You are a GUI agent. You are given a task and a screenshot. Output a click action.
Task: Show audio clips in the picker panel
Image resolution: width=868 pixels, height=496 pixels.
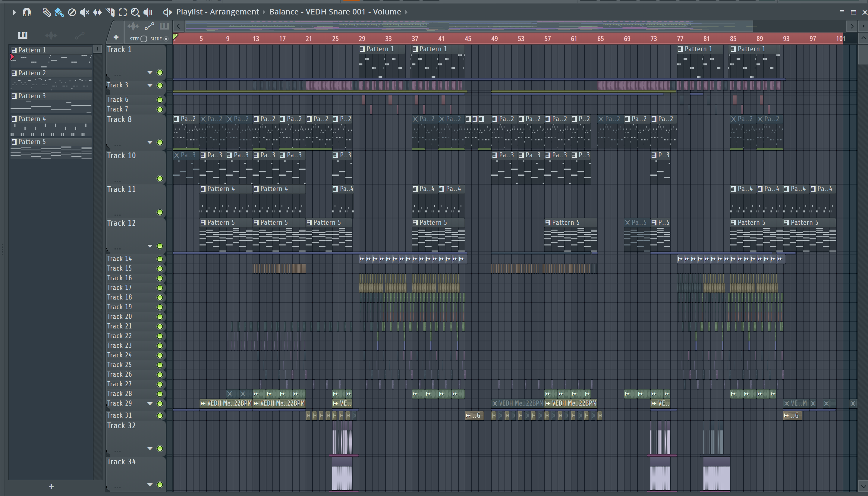tap(51, 36)
